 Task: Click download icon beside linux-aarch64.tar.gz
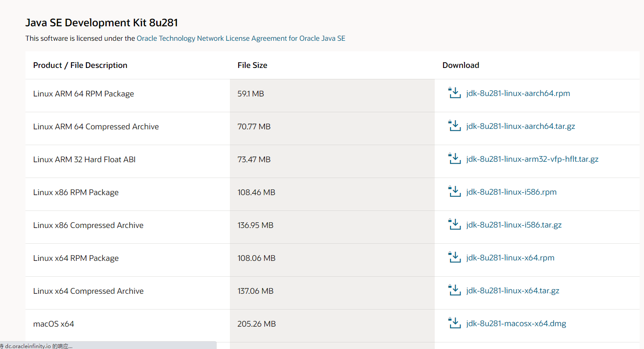[454, 126]
